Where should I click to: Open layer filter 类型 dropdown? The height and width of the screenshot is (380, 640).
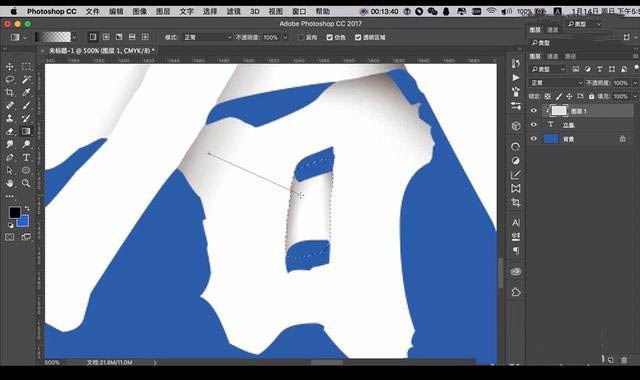548,69
